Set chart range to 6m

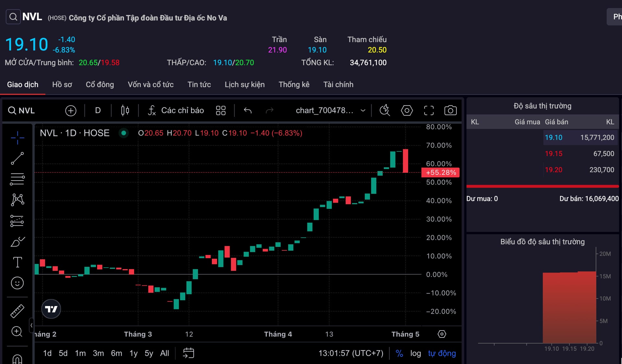(117, 353)
